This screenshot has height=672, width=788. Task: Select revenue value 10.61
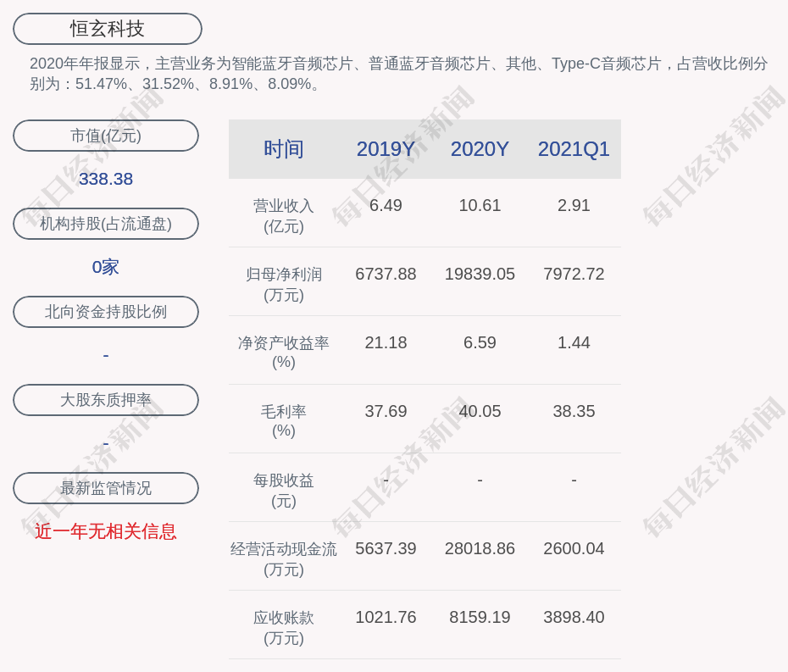480,206
